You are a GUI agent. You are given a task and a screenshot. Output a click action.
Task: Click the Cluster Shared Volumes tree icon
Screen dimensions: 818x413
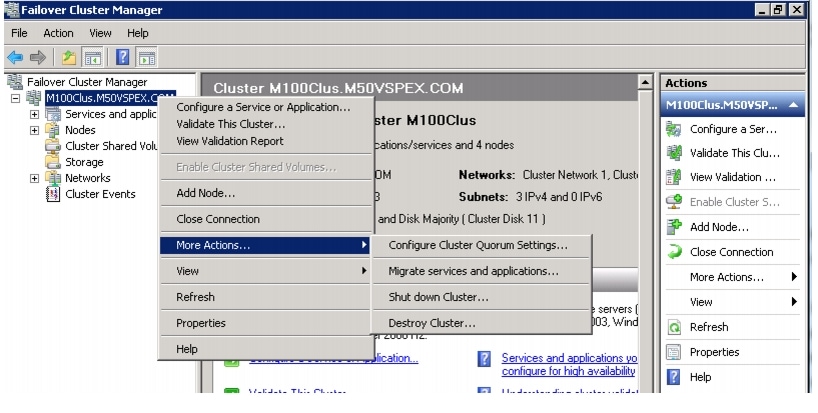pos(53,146)
